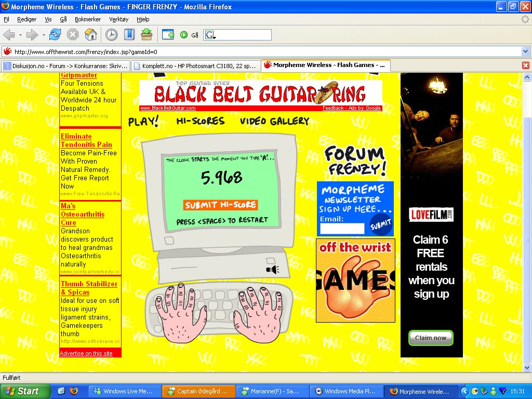Open the green Messenger buddy tray icon
This screenshot has height=399, width=532.
[494, 391]
